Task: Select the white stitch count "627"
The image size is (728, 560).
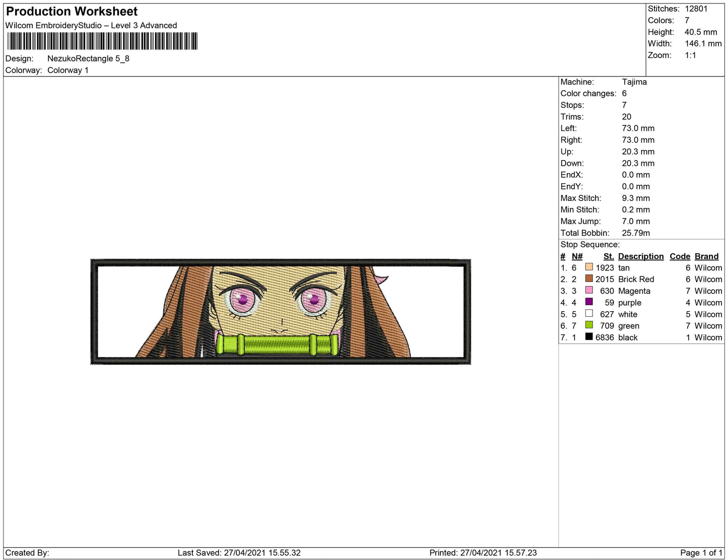Action: coord(607,314)
